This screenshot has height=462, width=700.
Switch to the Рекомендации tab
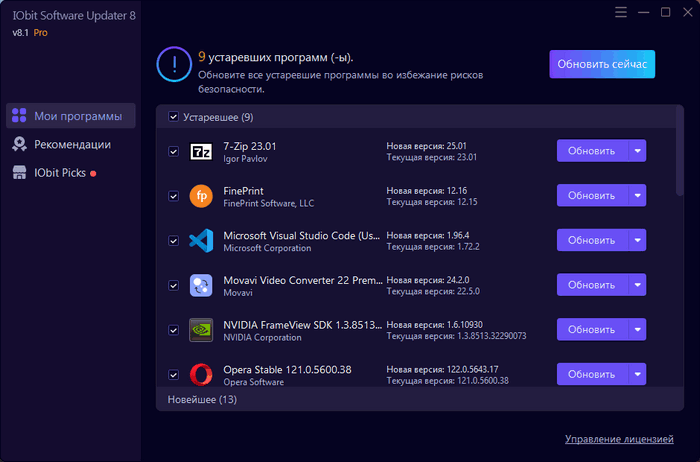[71, 144]
